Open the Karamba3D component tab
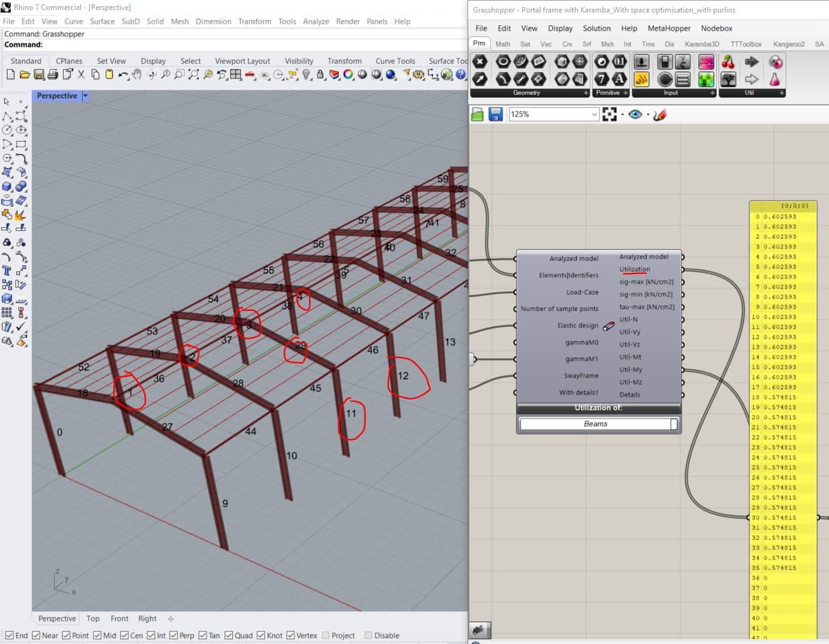Viewport: 829px width, 644px height. [x=702, y=44]
